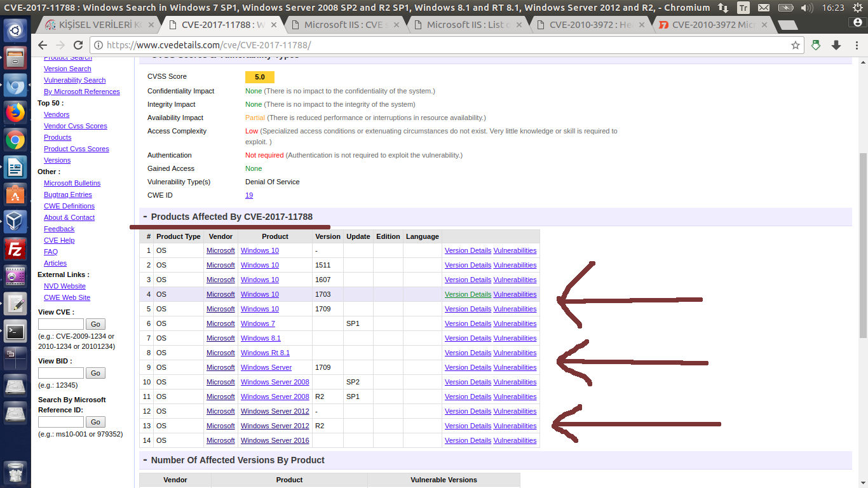Open LibreOffice Writer from the launcher
Screen dimensions: 868x488
point(15,167)
